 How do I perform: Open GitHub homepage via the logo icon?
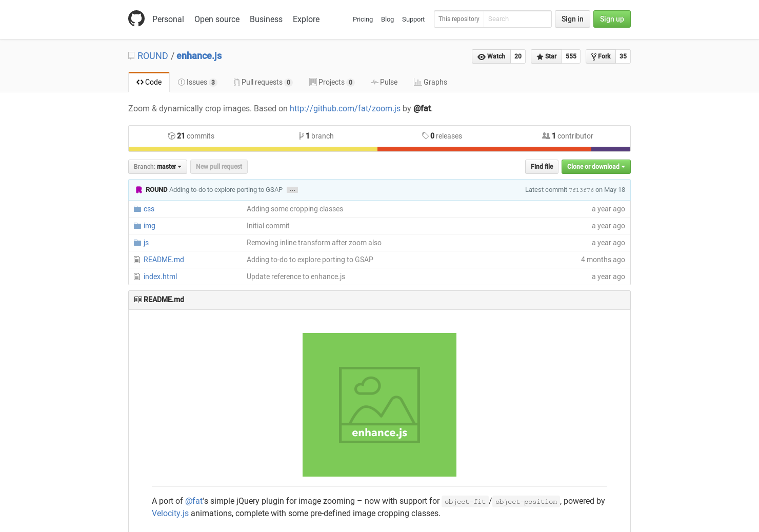[x=136, y=18]
